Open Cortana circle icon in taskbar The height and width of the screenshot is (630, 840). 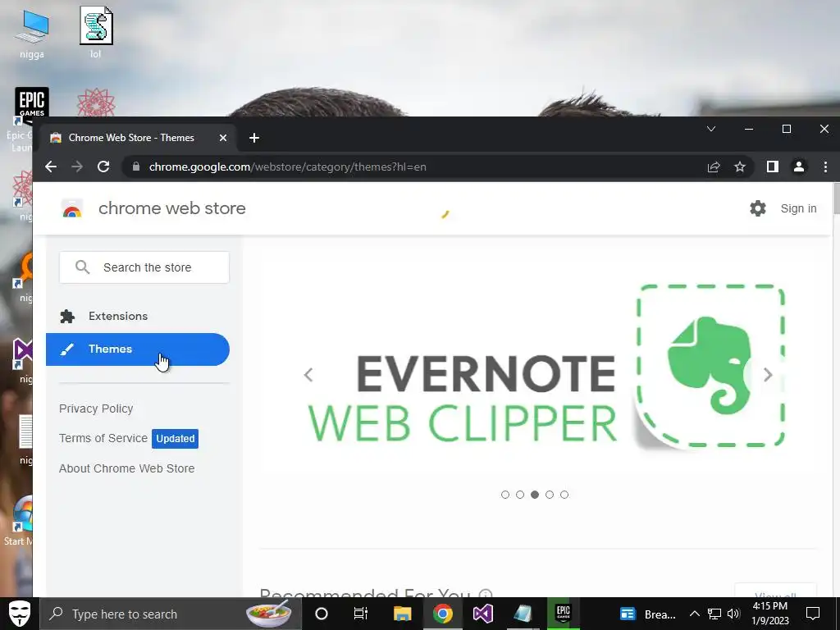[322, 614]
